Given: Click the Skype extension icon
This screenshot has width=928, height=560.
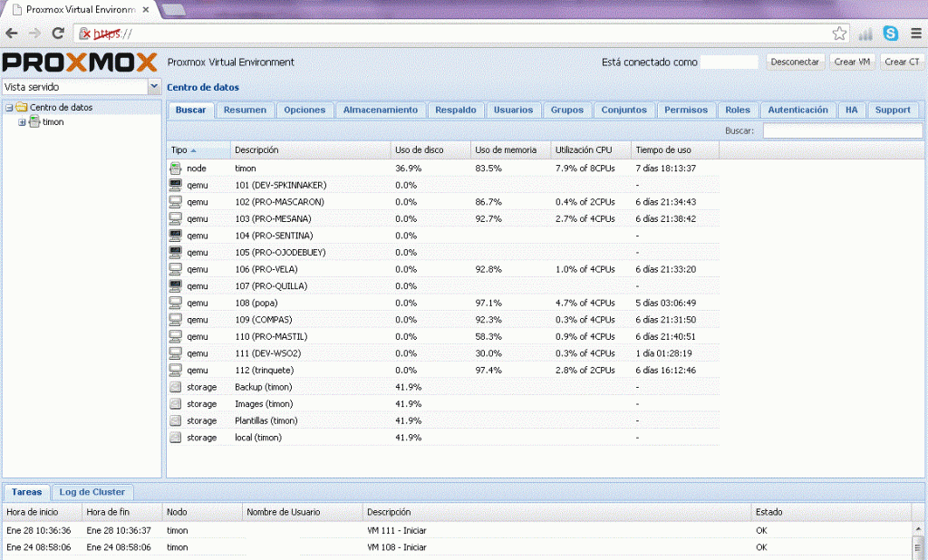Looking at the screenshot, I should coord(890,34).
